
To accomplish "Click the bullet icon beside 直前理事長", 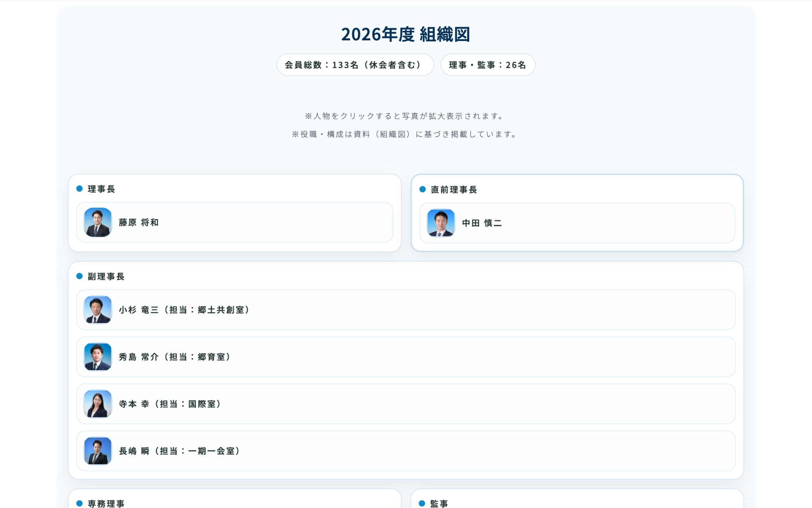I will click(422, 190).
